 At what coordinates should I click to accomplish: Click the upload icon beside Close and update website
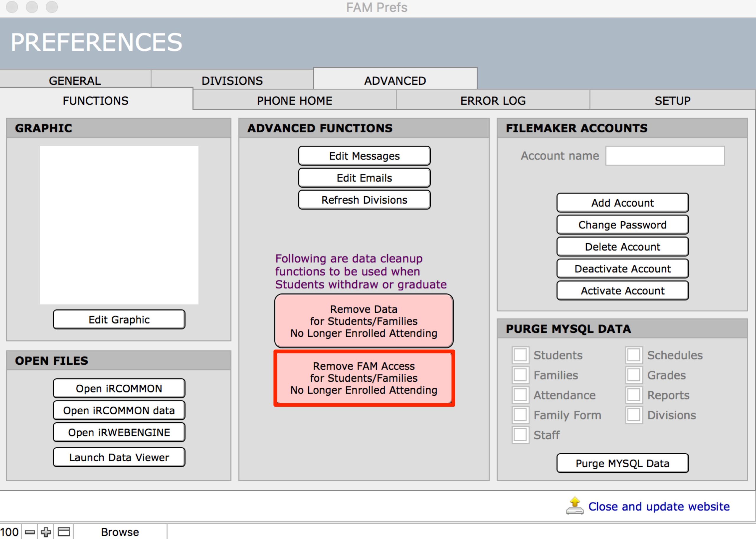[x=575, y=506]
